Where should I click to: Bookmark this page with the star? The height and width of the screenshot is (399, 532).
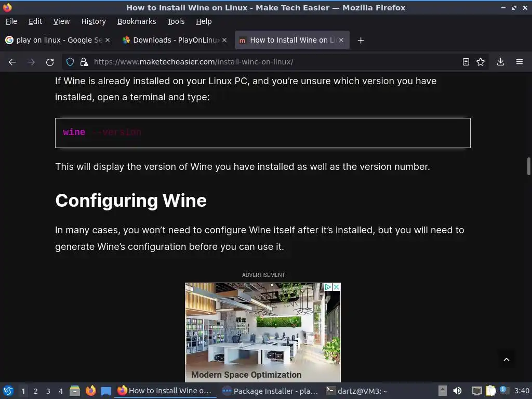[481, 62]
